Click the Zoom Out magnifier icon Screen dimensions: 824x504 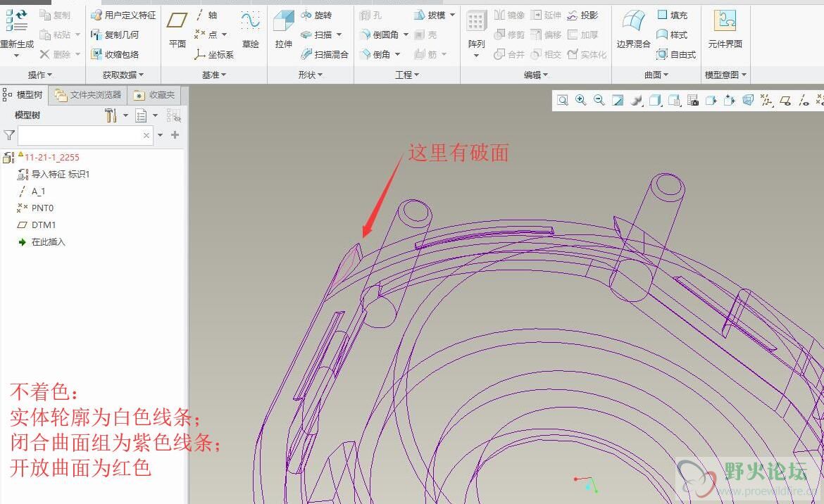point(599,100)
